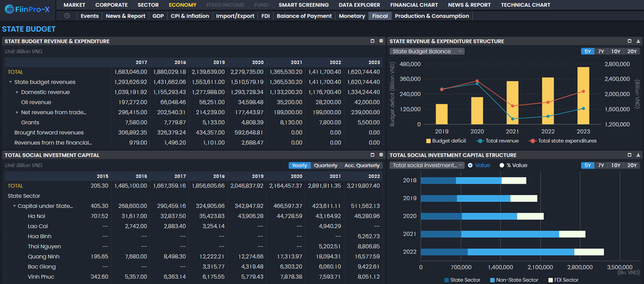644x284 pixels.
Task: Open the clock history icon in submenu
Action: point(67,16)
